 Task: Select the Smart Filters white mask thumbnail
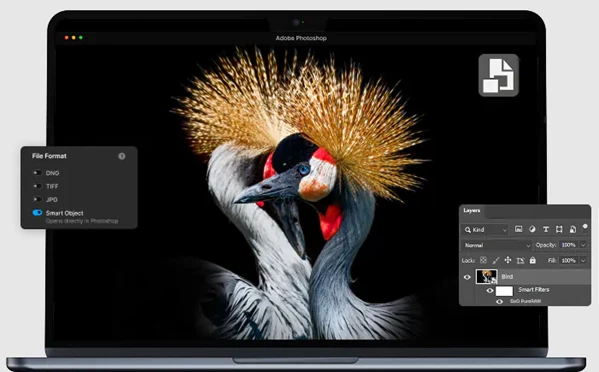504,291
